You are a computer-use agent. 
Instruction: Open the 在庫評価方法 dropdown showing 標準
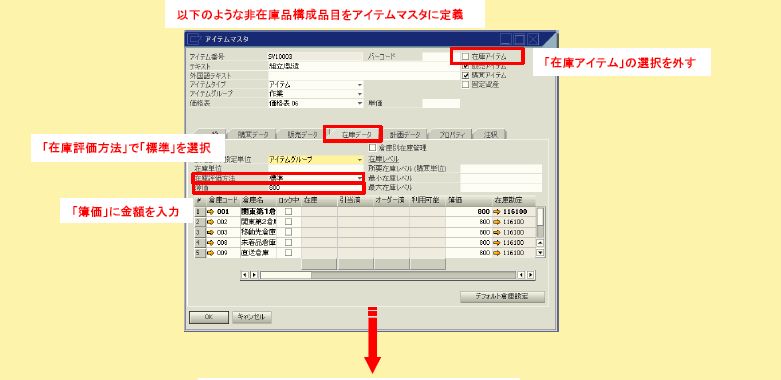pyautogui.click(x=360, y=178)
